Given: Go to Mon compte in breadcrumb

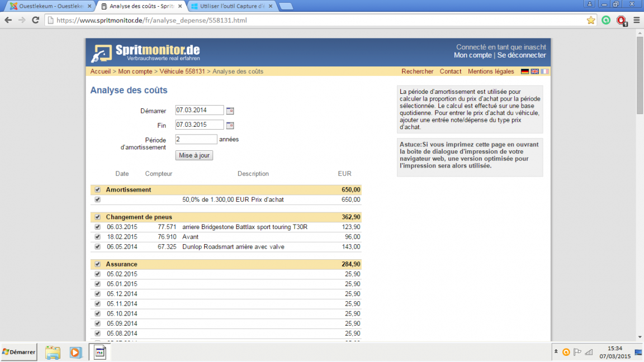Looking at the screenshot, I should click(x=135, y=72).
